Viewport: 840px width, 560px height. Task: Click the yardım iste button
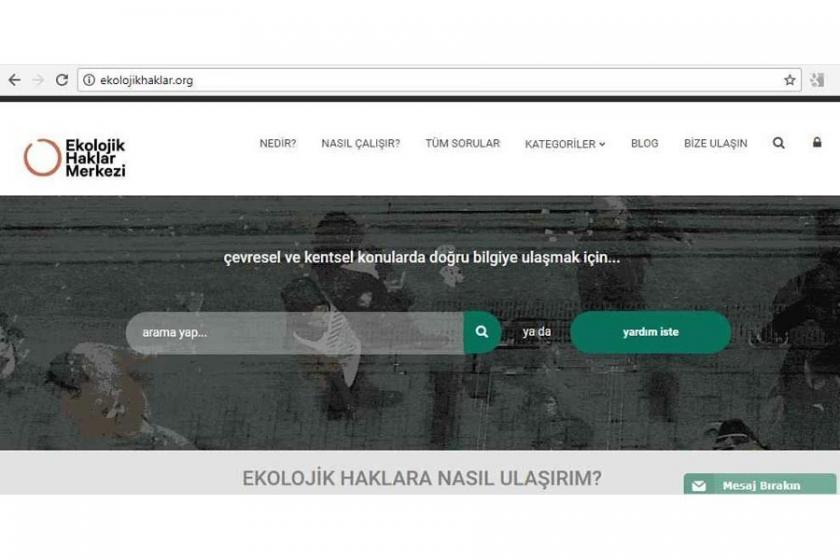pyautogui.click(x=650, y=332)
